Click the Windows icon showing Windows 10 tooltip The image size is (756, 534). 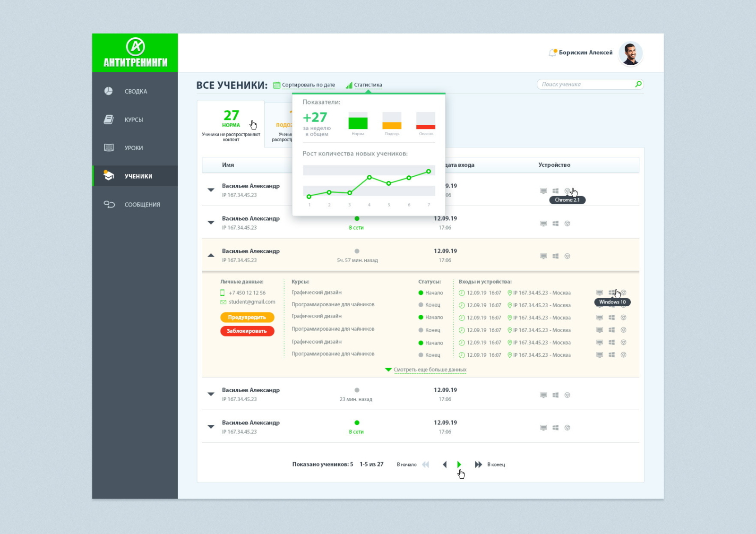[x=612, y=292]
